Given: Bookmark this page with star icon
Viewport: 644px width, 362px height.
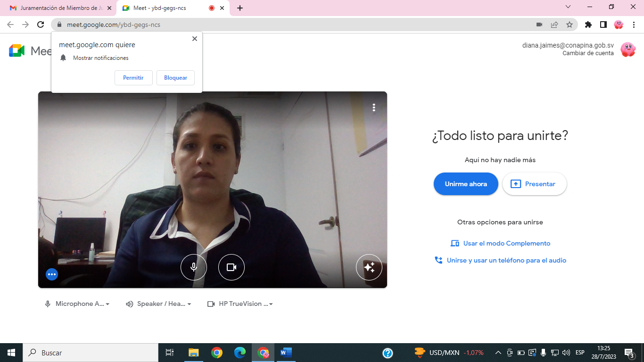Looking at the screenshot, I should pyautogui.click(x=570, y=25).
